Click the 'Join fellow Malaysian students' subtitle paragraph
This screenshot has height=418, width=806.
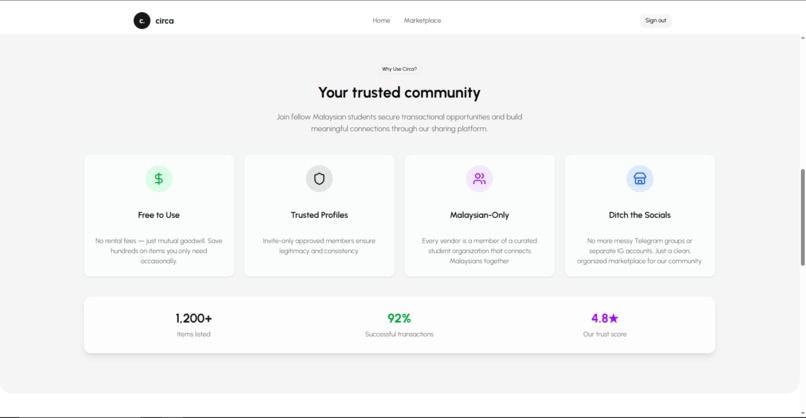pos(399,123)
